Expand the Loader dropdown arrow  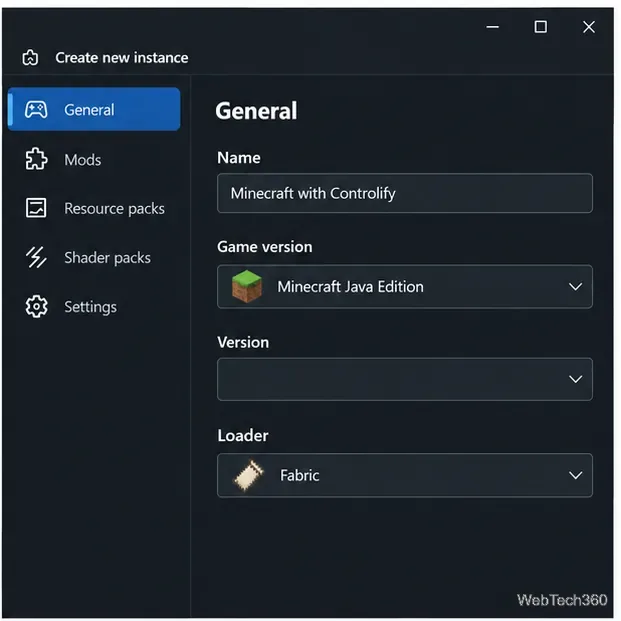[575, 475]
